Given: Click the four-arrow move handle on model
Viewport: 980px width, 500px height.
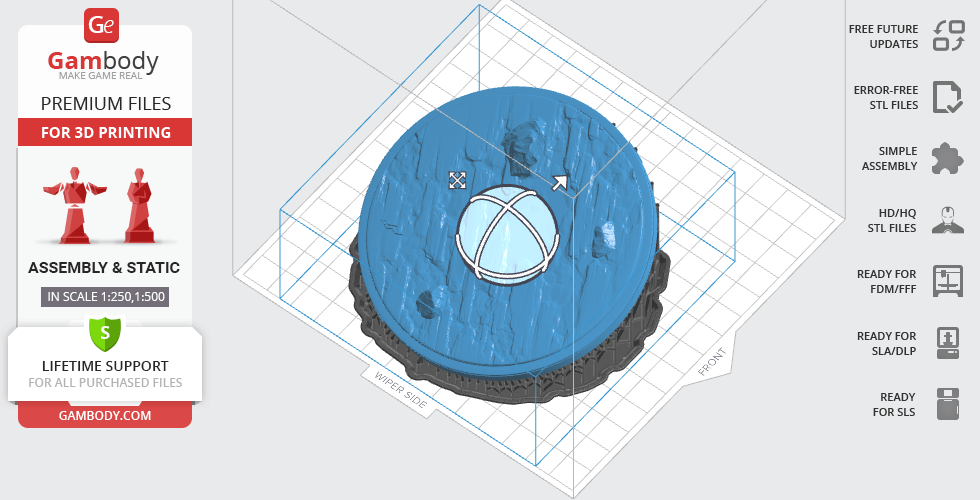Looking at the screenshot, I should 457,180.
